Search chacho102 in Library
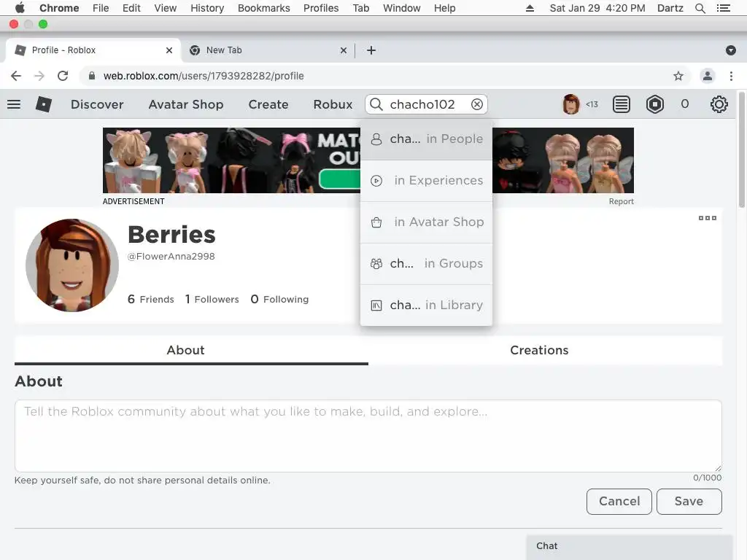The image size is (747, 560). 426,306
